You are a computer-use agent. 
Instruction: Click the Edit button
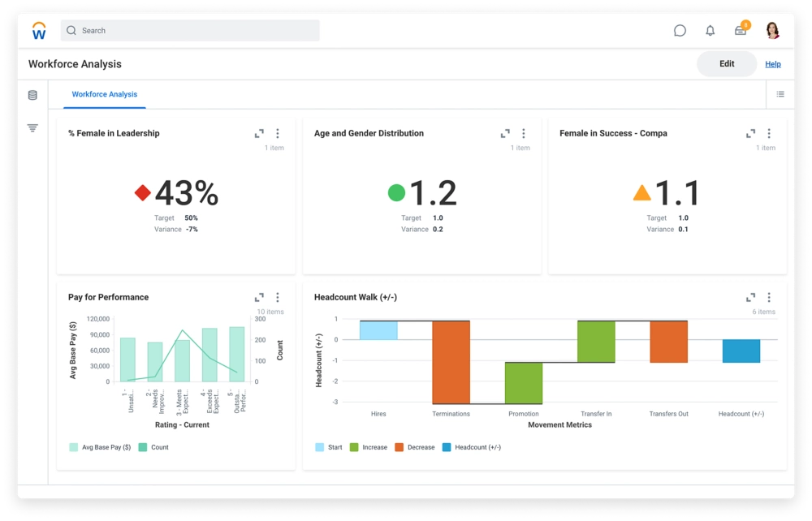tap(725, 63)
